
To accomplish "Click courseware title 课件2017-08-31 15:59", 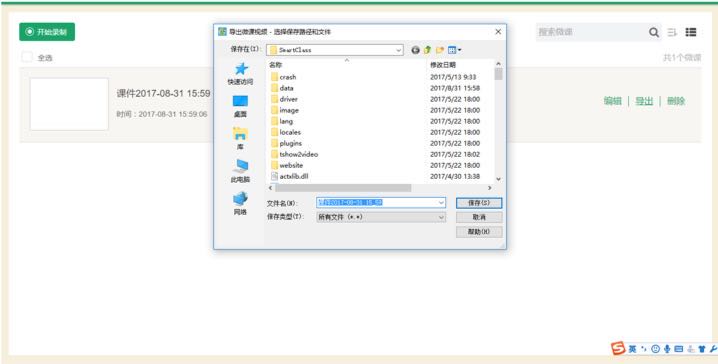I will (x=163, y=93).
